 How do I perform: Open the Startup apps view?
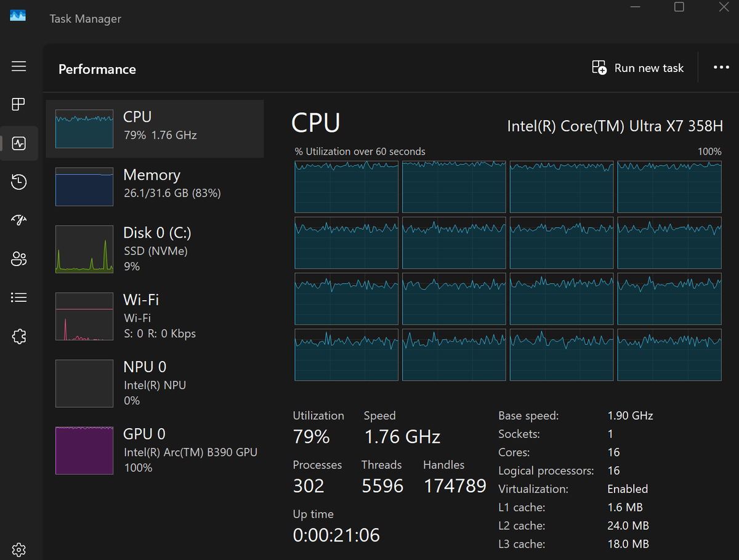pos(18,220)
